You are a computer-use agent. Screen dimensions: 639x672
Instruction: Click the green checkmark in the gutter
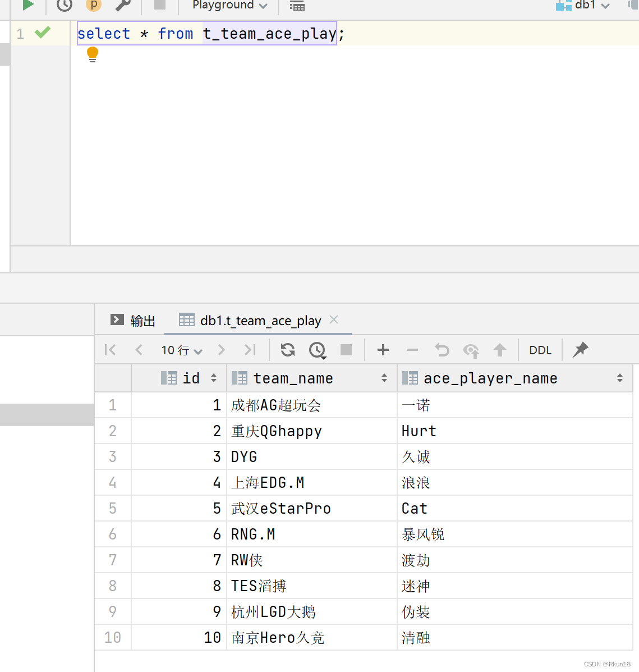pos(43,33)
